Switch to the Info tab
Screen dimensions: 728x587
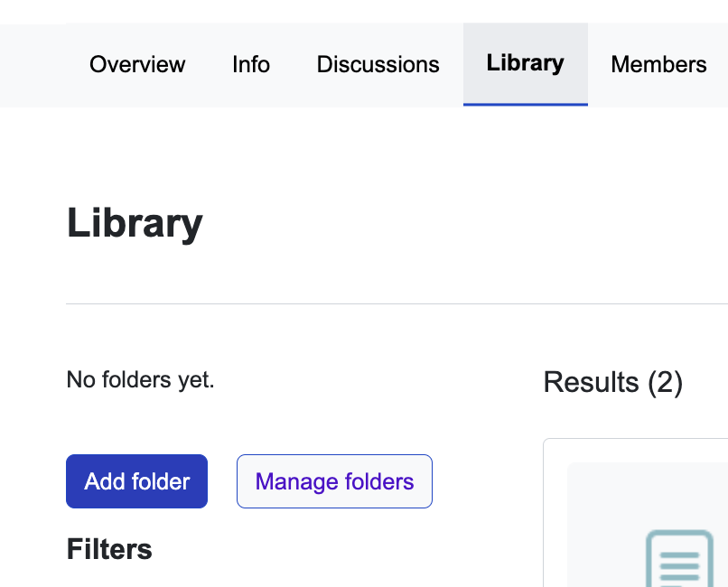(251, 65)
